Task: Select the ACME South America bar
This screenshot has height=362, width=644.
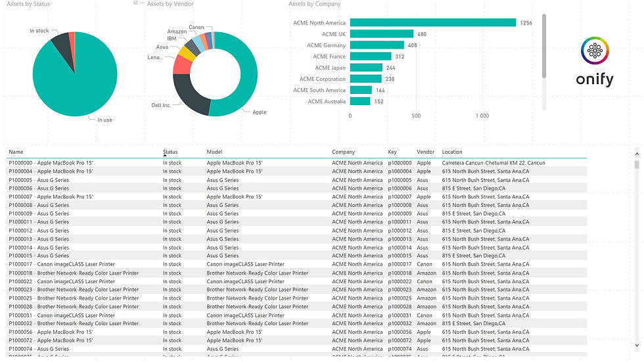Action: click(x=361, y=90)
